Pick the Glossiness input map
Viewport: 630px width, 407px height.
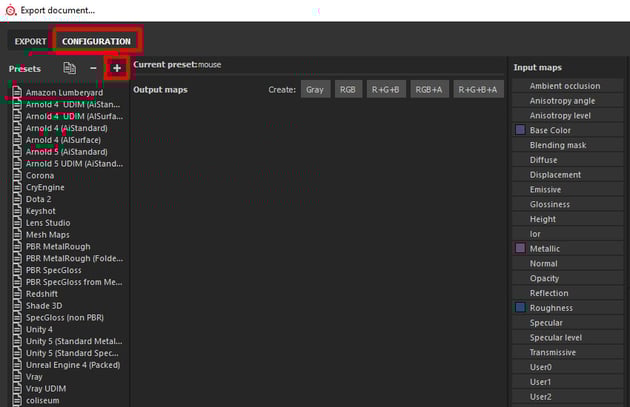click(x=568, y=204)
